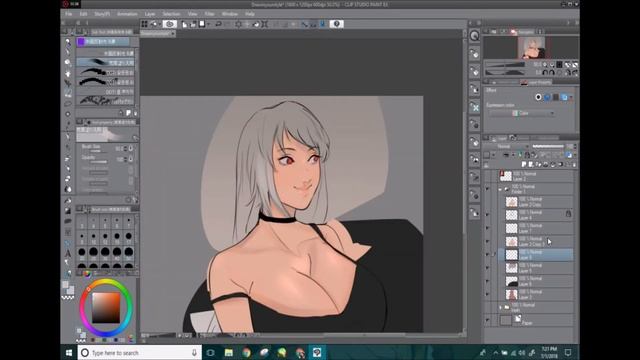Open the Layer menu

point(150,14)
